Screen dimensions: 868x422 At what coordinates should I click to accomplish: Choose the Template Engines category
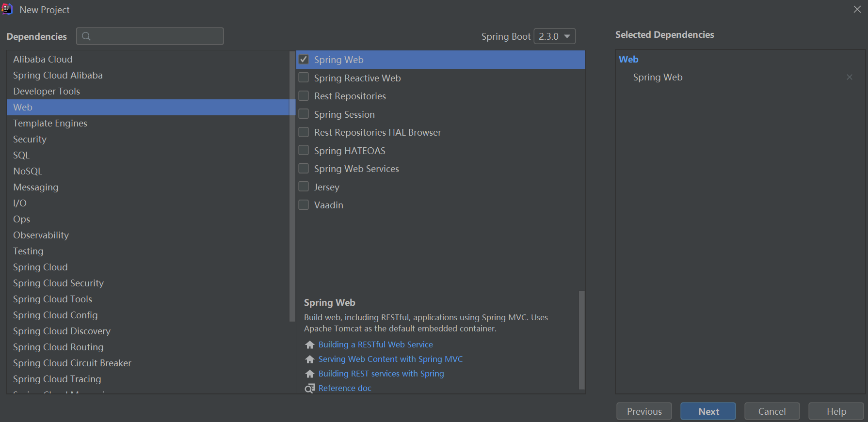pyautogui.click(x=148, y=123)
